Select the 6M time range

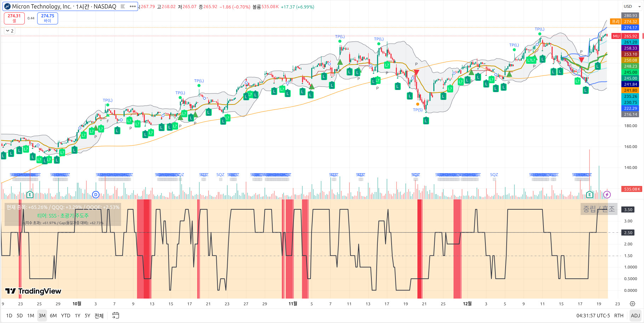pos(53,315)
